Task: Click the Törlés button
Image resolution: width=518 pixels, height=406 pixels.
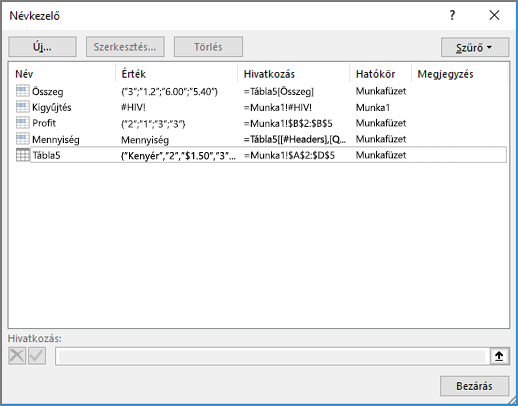Action: coord(208,47)
